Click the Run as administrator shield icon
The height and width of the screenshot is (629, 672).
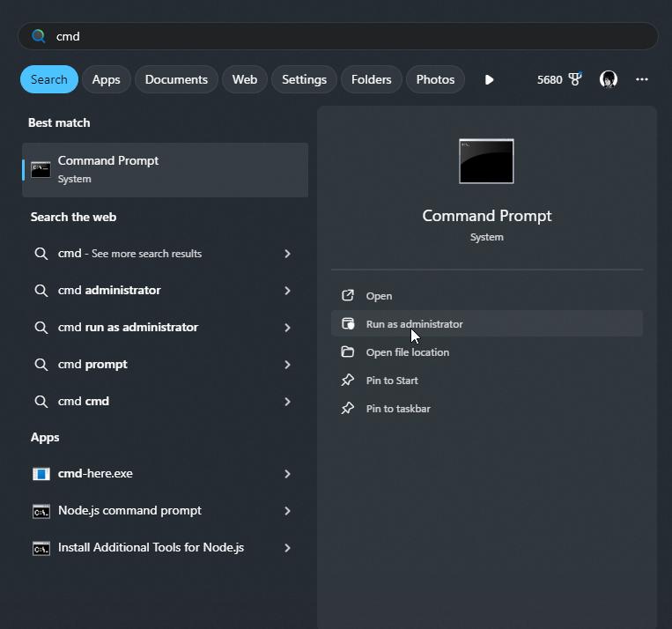pos(348,323)
